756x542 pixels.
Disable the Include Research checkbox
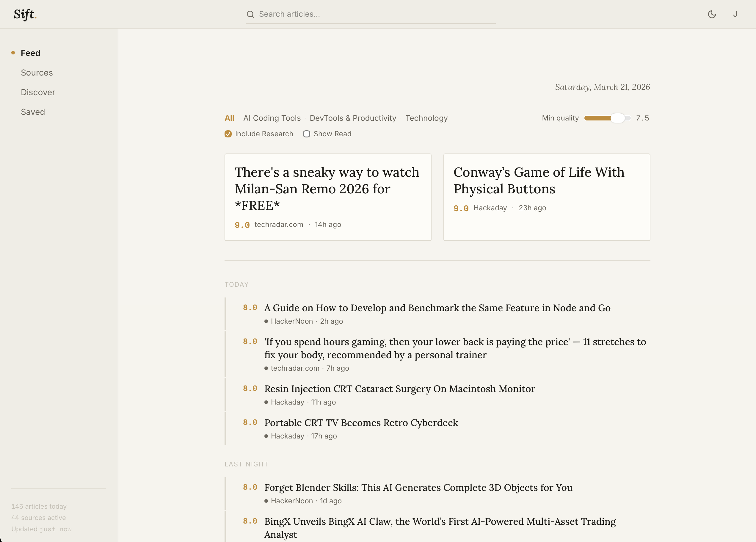(x=228, y=134)
